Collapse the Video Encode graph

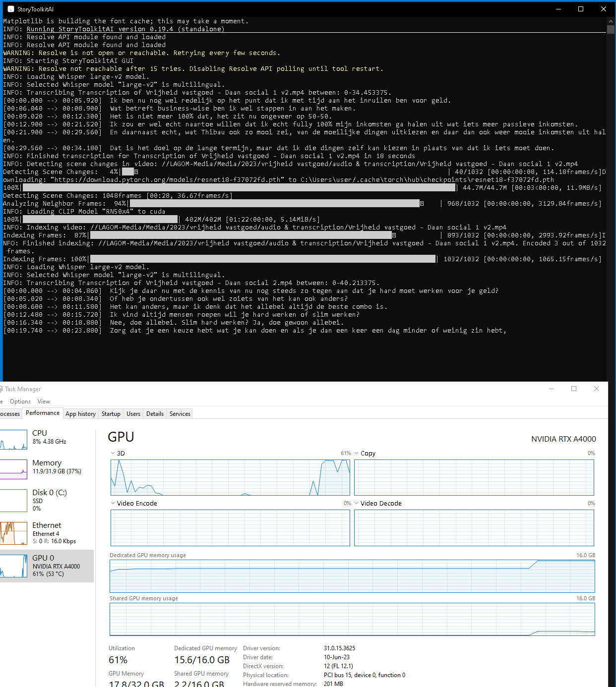(113, 503)
